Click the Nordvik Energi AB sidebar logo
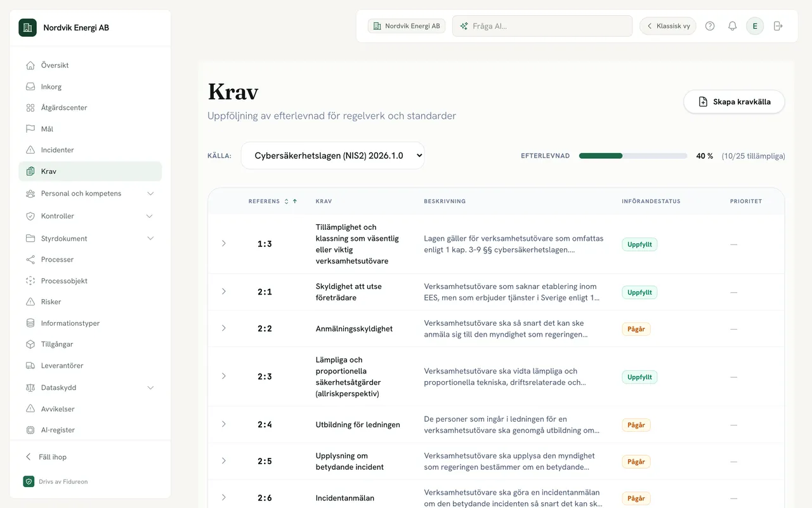 tap(27, 27)
